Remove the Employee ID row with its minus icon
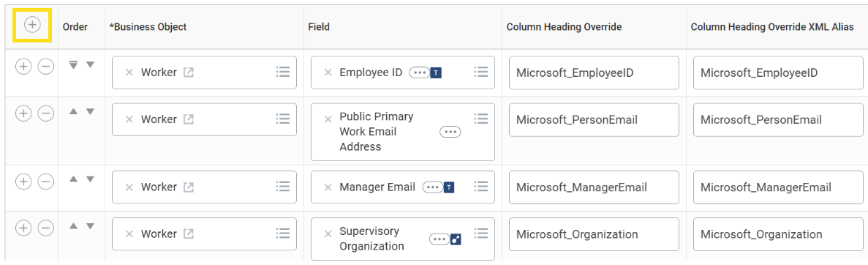Viewport: 868px width, 265px height. [x=45, y=67]
